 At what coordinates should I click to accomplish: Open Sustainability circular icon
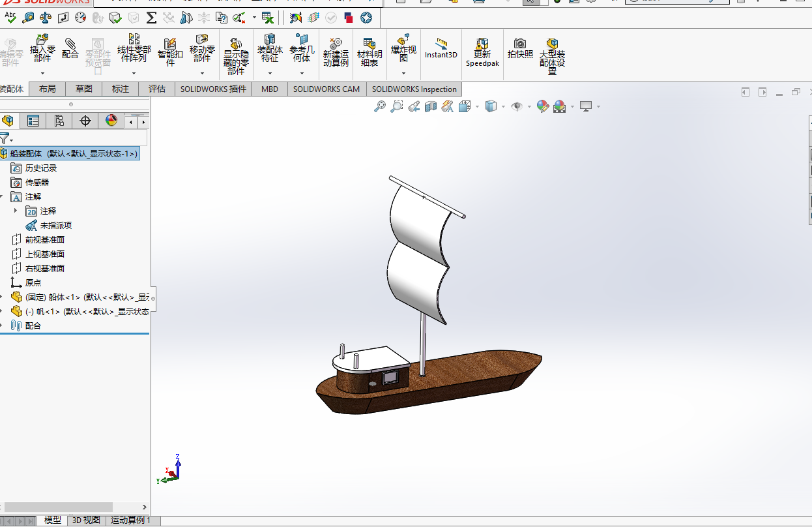tap(366, 18)
